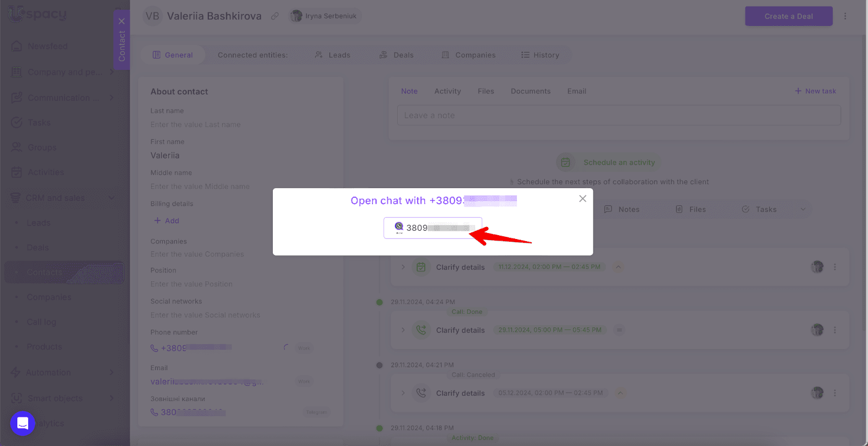Open the chat support widget icon

(23, 423)
